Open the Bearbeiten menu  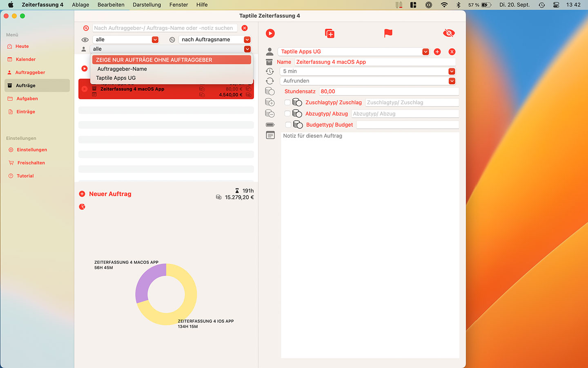pyautogui.click(x=111, y=5)
